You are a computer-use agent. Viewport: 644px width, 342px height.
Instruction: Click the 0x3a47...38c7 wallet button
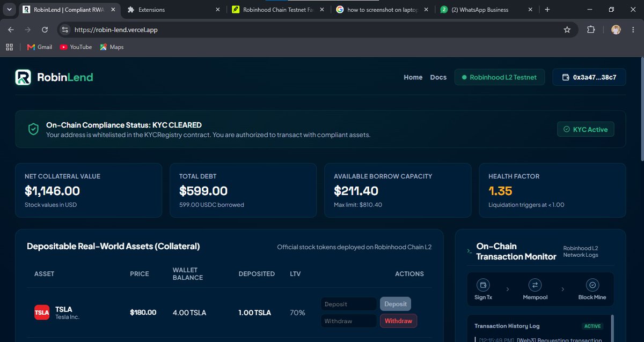pyautogui.click(x=589, y=77)
